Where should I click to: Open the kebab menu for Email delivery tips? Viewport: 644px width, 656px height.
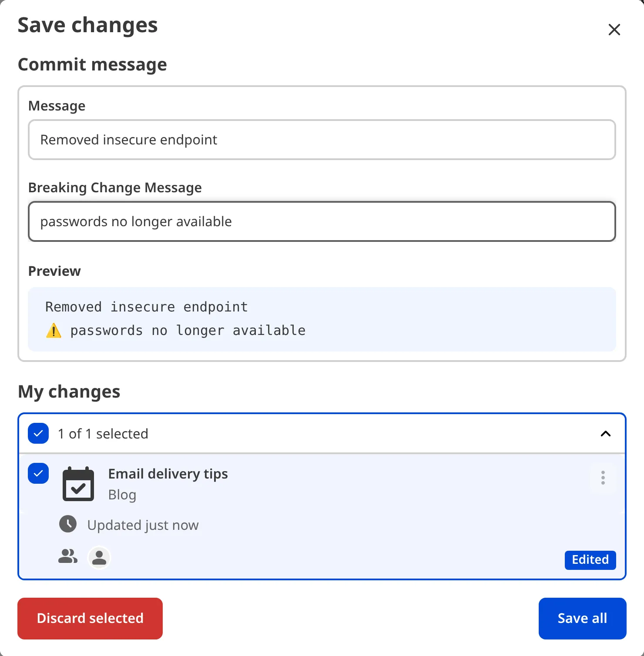(x=603, y=479)
